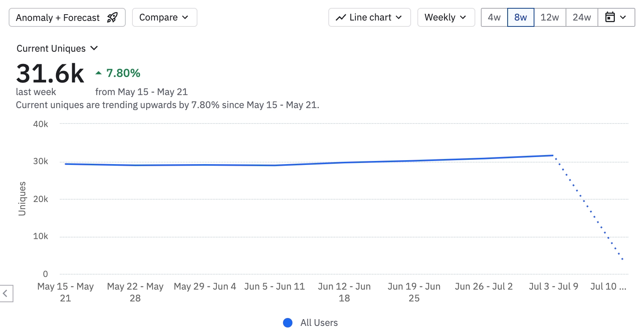Click the green upward trend triangle
Image resolution: width=644 pixels, height=333 pixels.
(x=99, y=73)
